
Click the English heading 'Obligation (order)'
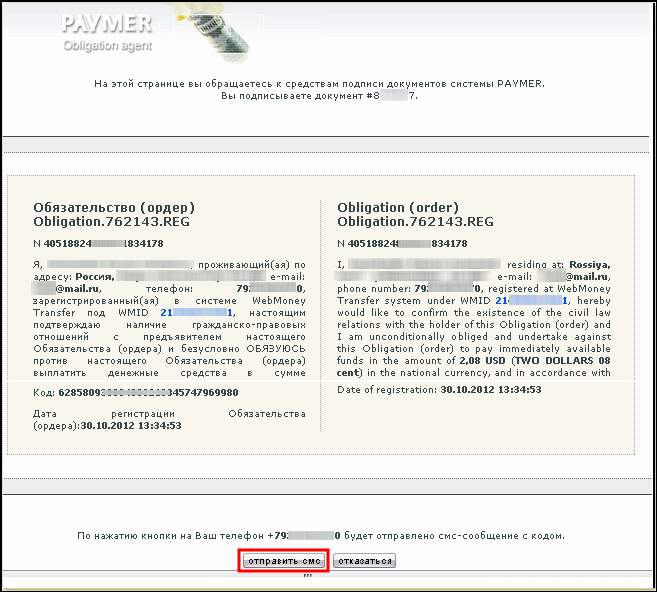(398, 208)
